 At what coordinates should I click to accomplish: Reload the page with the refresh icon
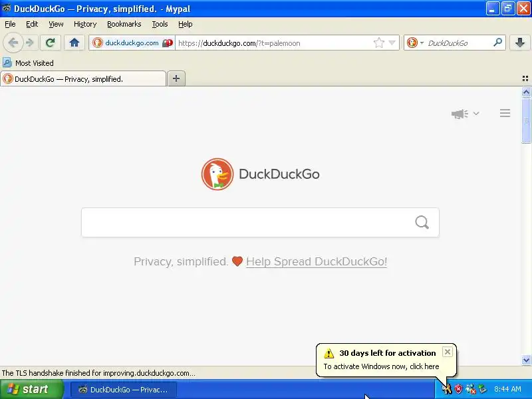[x=51, y=43]
